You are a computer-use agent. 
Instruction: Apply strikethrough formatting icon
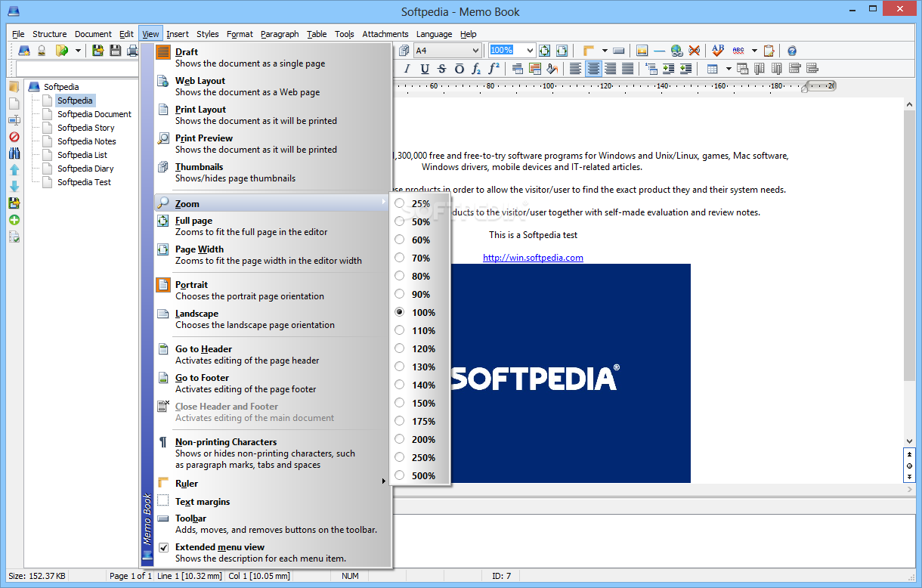pyautogui.click(x=442, y=69)
